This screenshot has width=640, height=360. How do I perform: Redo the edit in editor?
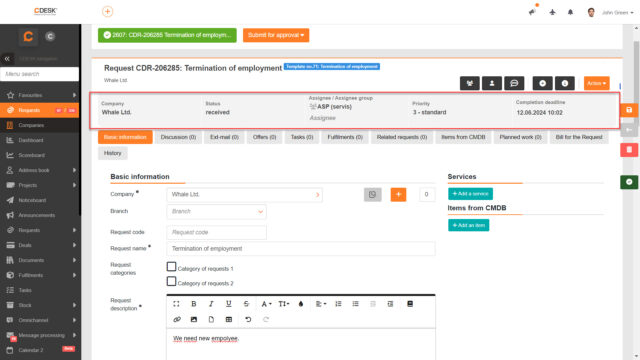click(266, 319)
